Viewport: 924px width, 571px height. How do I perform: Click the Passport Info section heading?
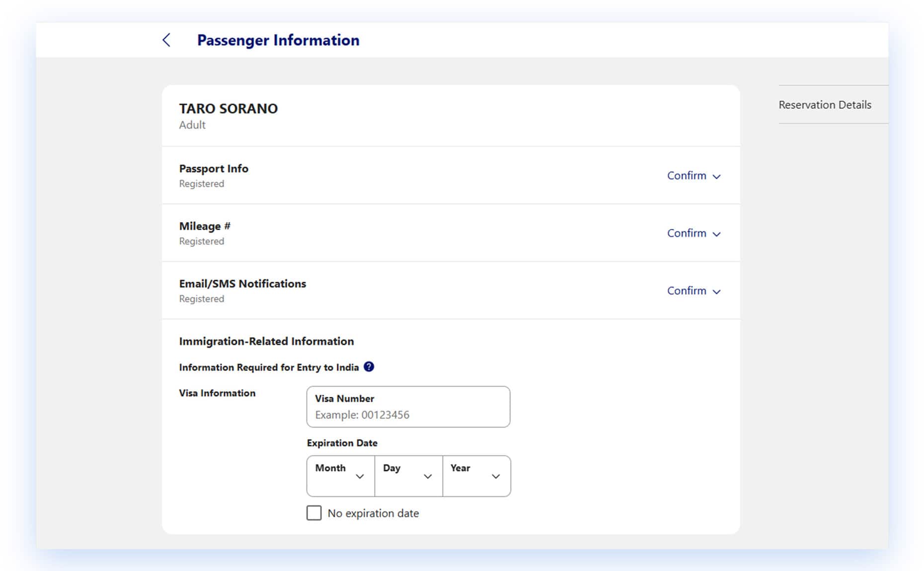point(214,169)
